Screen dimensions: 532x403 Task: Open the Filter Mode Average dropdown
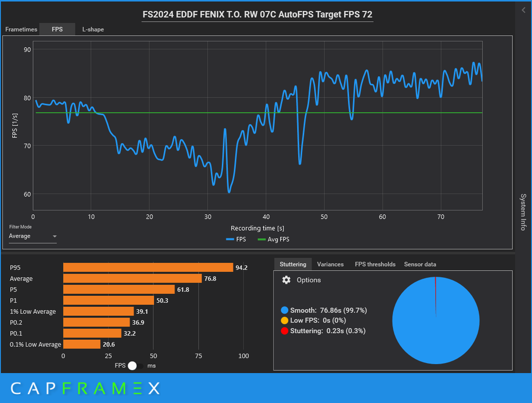click(33, 236)
